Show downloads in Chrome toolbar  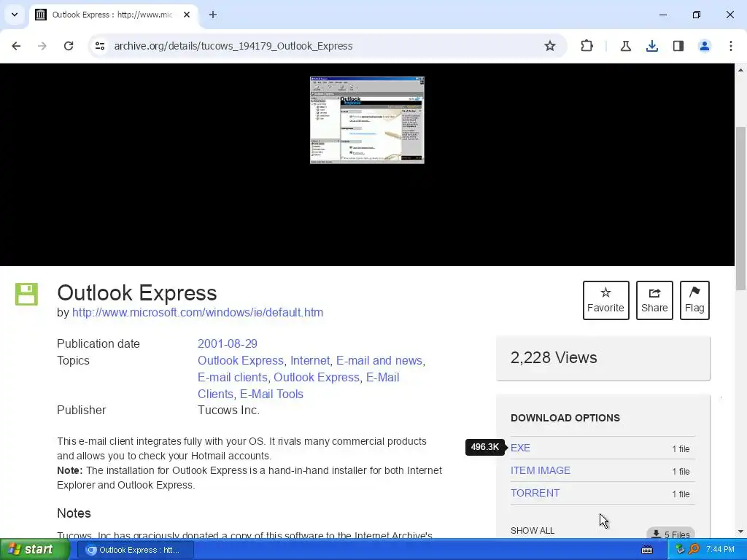651,46
